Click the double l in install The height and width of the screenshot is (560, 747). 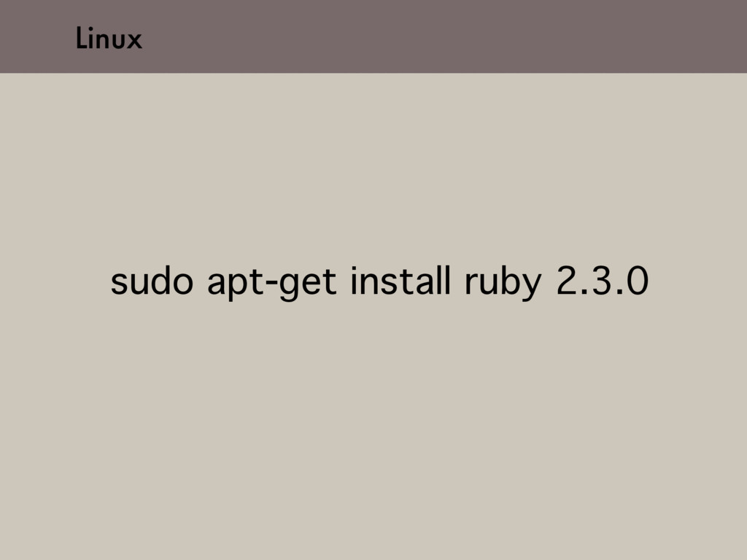click(x=444, y=281)
